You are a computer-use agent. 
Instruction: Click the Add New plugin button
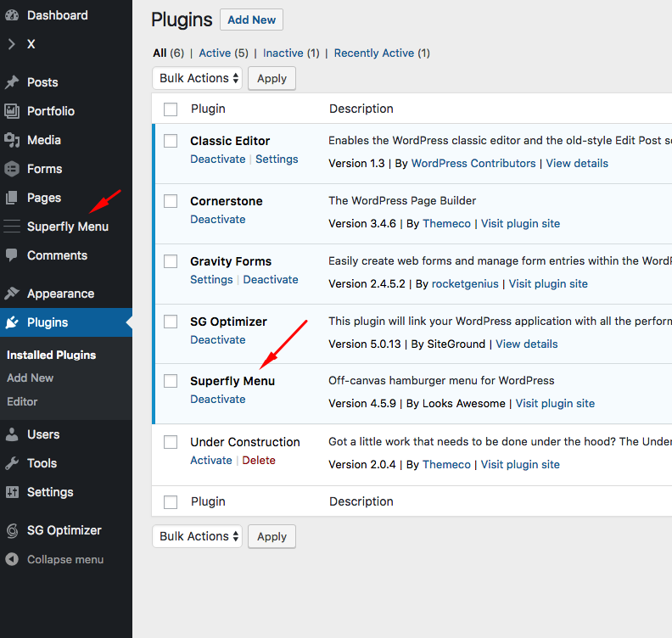[251, 20]
